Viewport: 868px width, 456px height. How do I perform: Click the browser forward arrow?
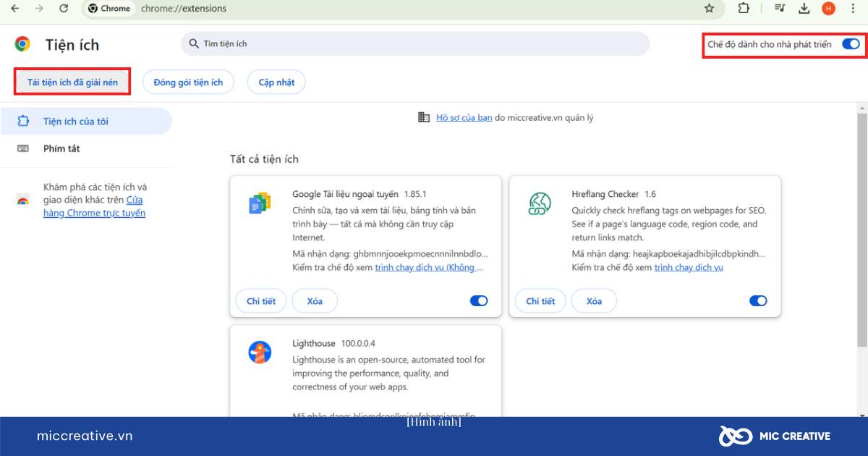39,9
